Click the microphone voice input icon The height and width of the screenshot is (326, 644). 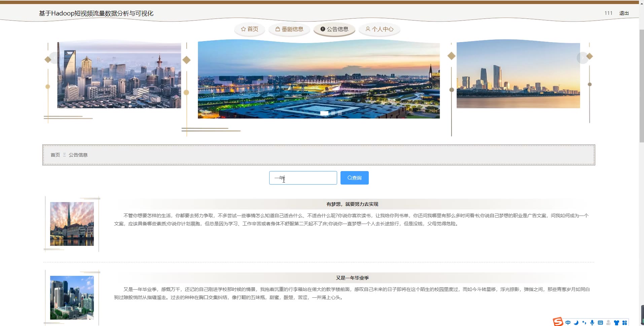click(592, 323)
